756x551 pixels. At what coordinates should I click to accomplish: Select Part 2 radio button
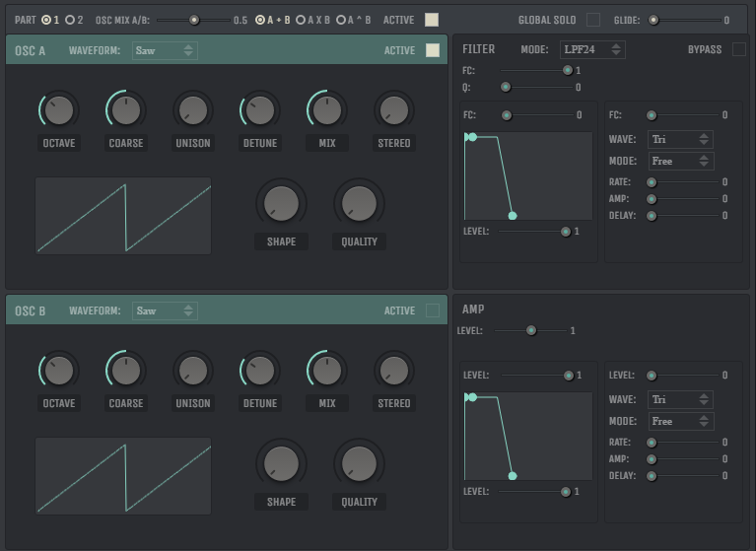[x=70, y=20]
